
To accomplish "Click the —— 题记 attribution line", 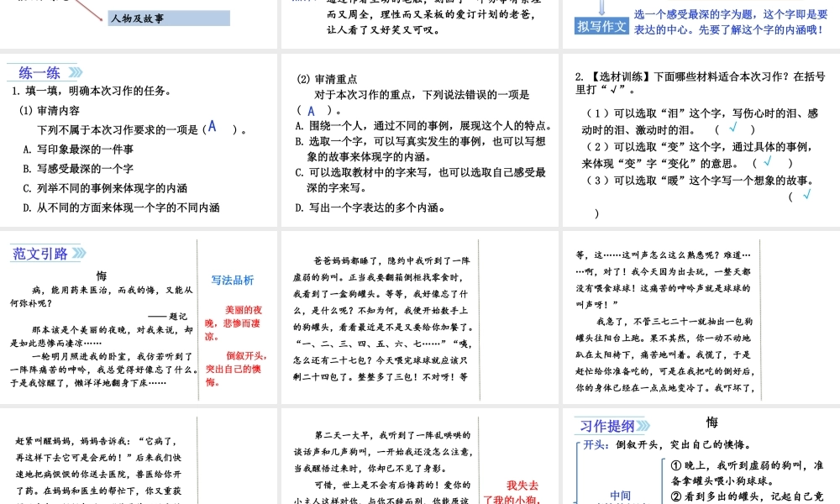I will pos(168,316).
